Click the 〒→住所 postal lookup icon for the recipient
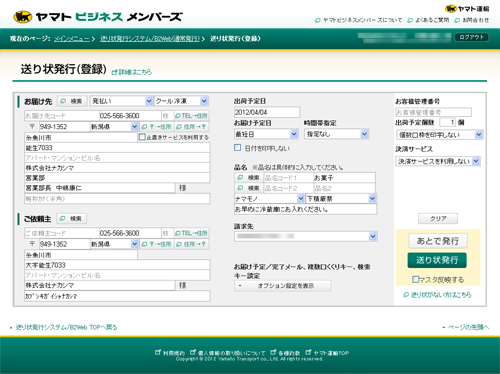 157,127
